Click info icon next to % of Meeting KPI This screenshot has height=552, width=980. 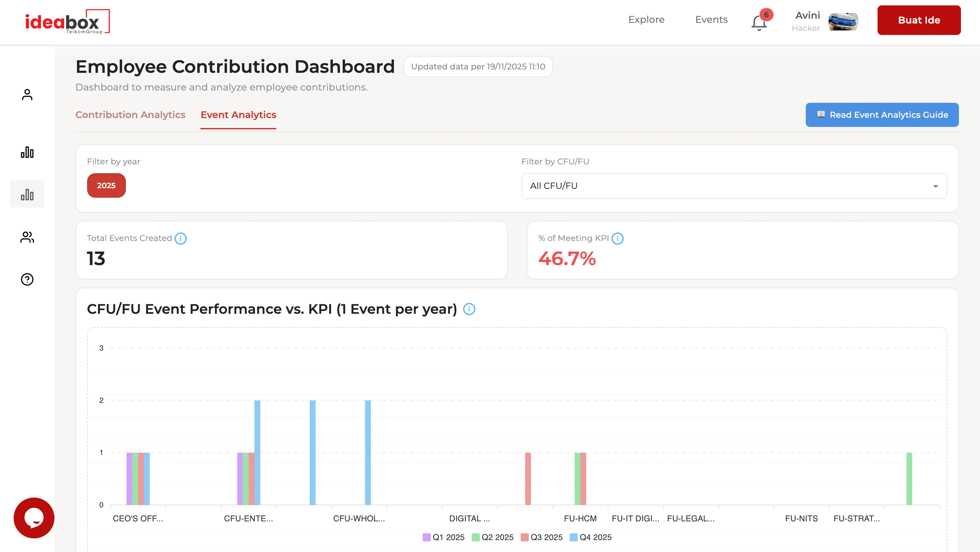click(617, 239)
